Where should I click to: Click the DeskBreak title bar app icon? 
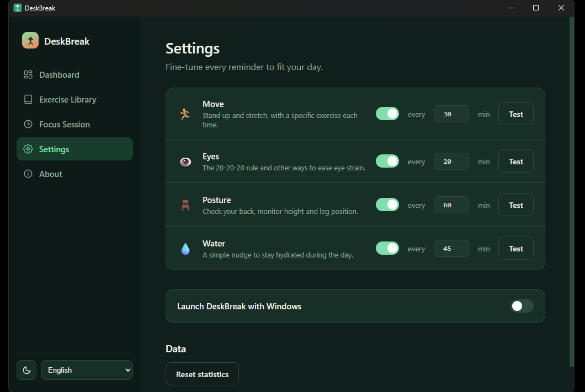coord(18,8)
